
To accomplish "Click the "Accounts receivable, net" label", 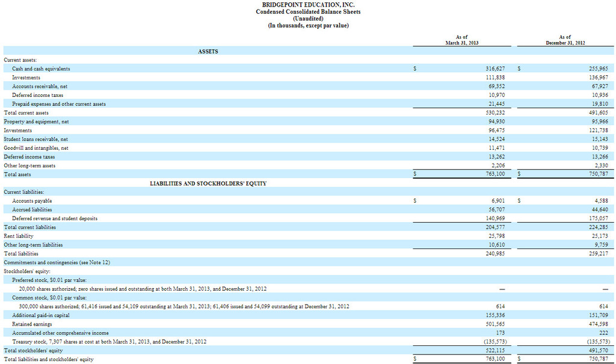I will point(40,87).
